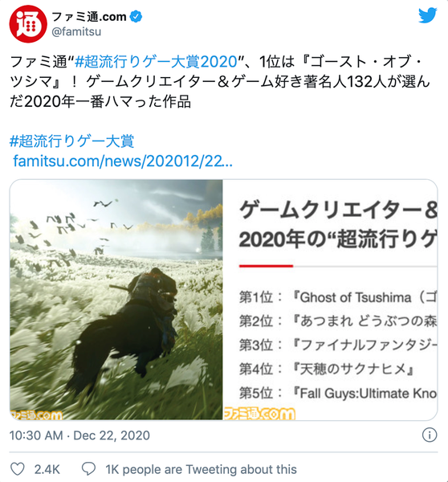This screenshot has height=482, width=448.
Task: Open 1K people are Tweeting about this
Action: tap(202, 469)
